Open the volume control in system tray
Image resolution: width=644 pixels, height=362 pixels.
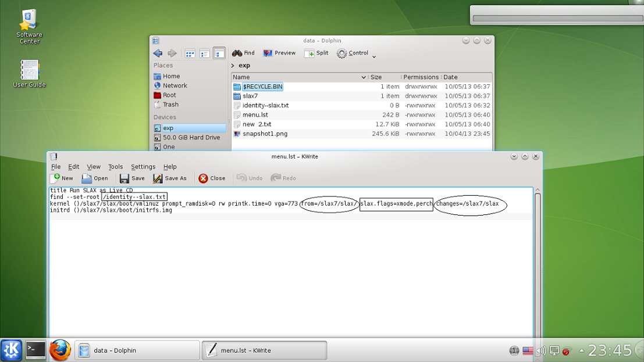pyautogui.click(x=542, y=351)
